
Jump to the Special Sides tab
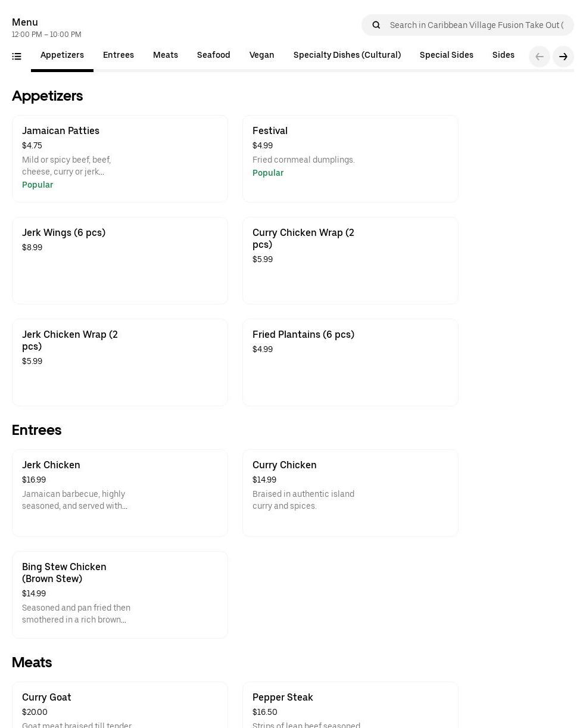click(446, 55)
